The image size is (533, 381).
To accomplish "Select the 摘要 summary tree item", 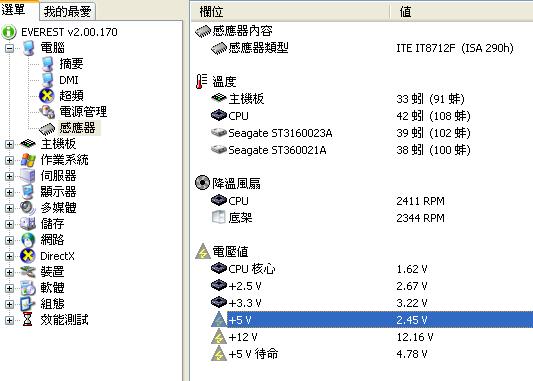I will (x=71, y=64).
